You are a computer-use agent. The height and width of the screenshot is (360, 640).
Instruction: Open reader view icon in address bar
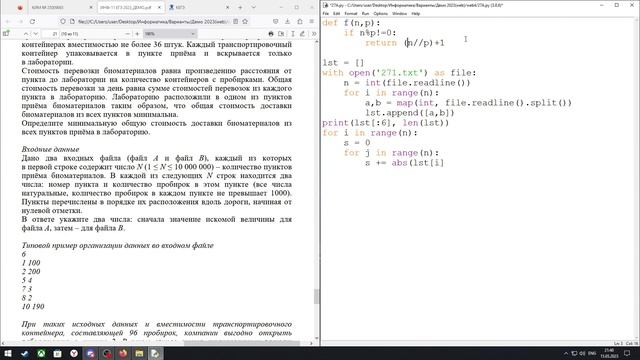tap(236, 21)
